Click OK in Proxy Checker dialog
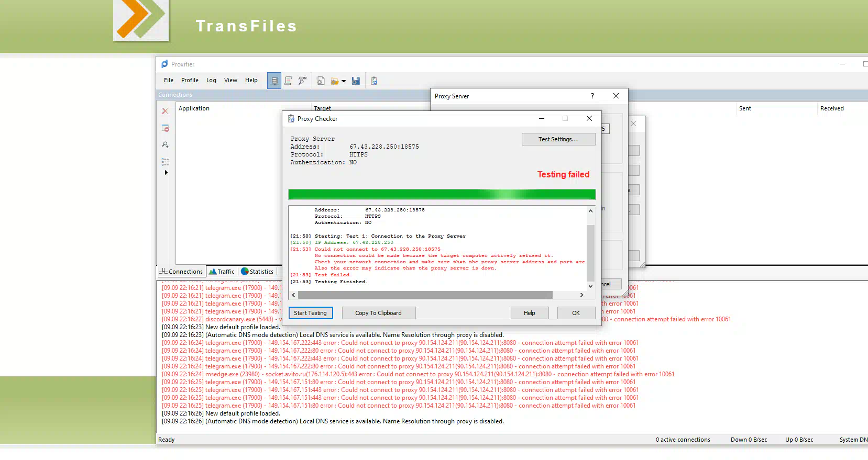 click(x=576, y=313)
